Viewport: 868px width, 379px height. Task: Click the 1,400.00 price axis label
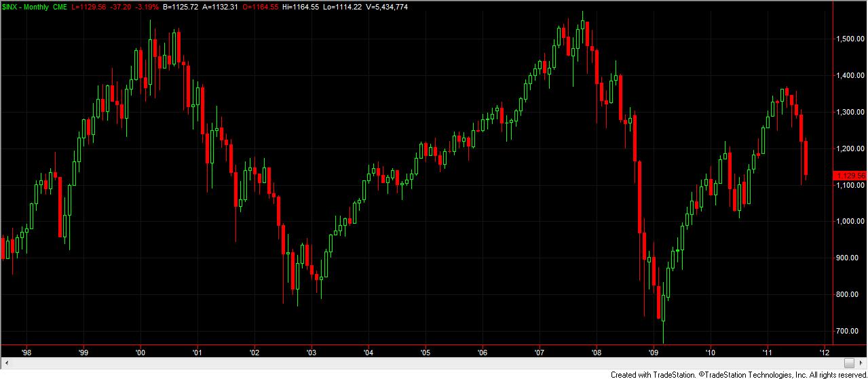click(x=851, y=75)
